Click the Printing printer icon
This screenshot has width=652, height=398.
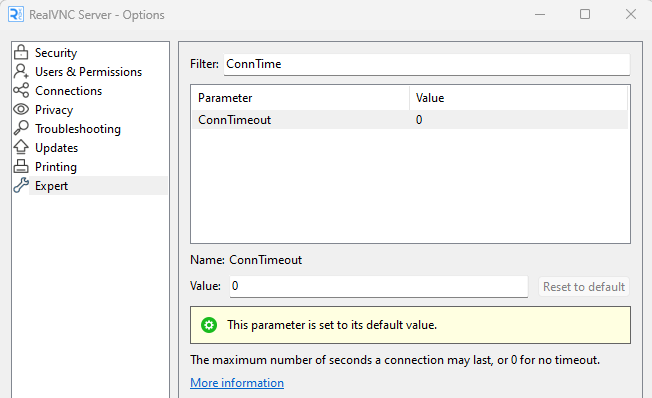pyautogui.click(x=21, y=166)
